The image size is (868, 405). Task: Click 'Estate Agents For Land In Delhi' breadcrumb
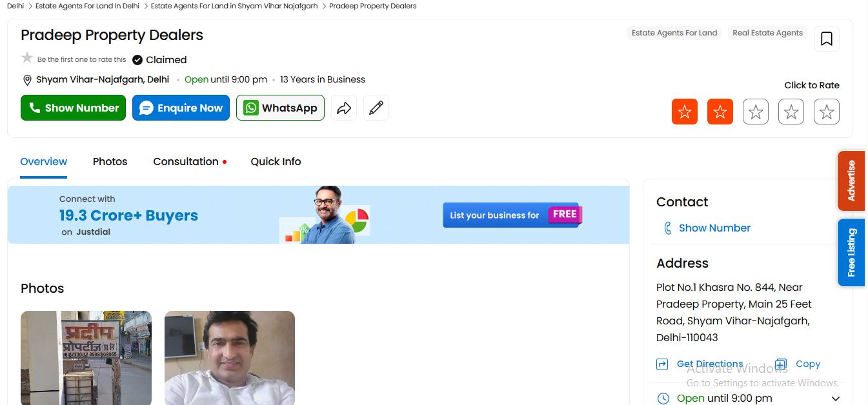[87, 6]
